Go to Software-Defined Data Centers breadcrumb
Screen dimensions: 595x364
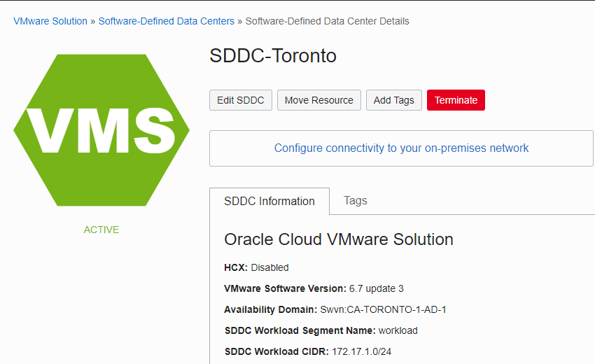(166, 21)
